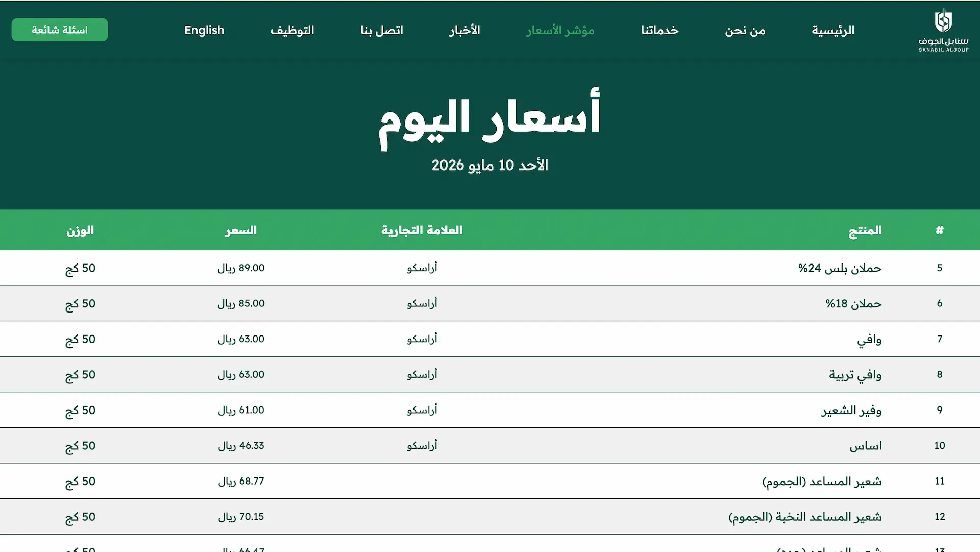The height and width of the screenshot is (552, 980).
Task: Select the product شعير المساعد (الجموم)
Action: [x=822, y=482]
